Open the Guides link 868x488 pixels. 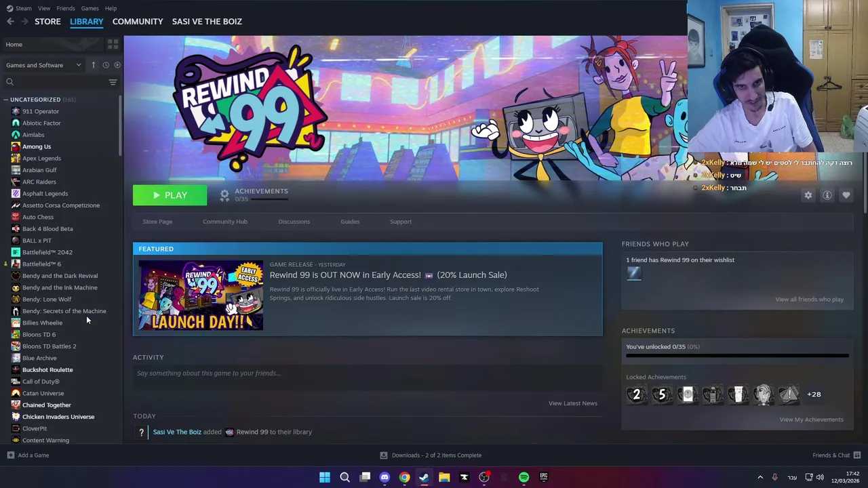(350, 222)
